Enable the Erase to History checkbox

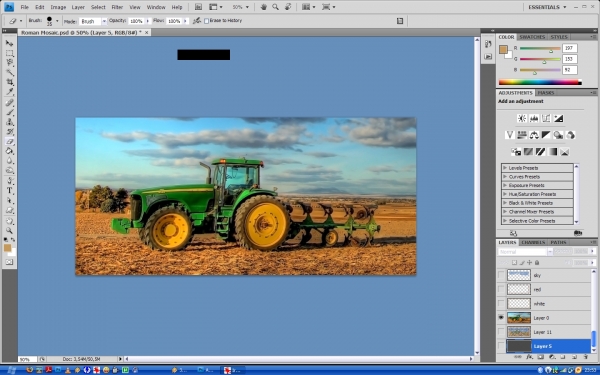tap(207, 21)
